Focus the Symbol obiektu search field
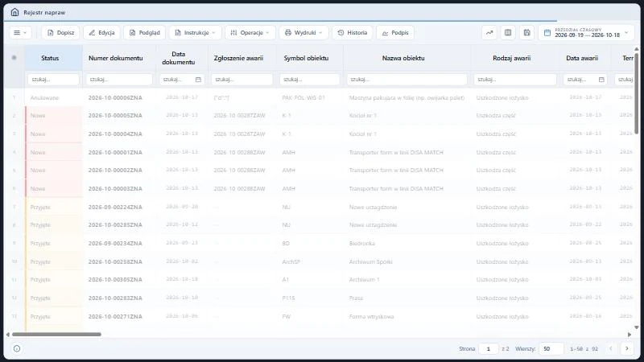Image resolution: width=644 pixels, height=362 pixels. click(x=310, y=79)
